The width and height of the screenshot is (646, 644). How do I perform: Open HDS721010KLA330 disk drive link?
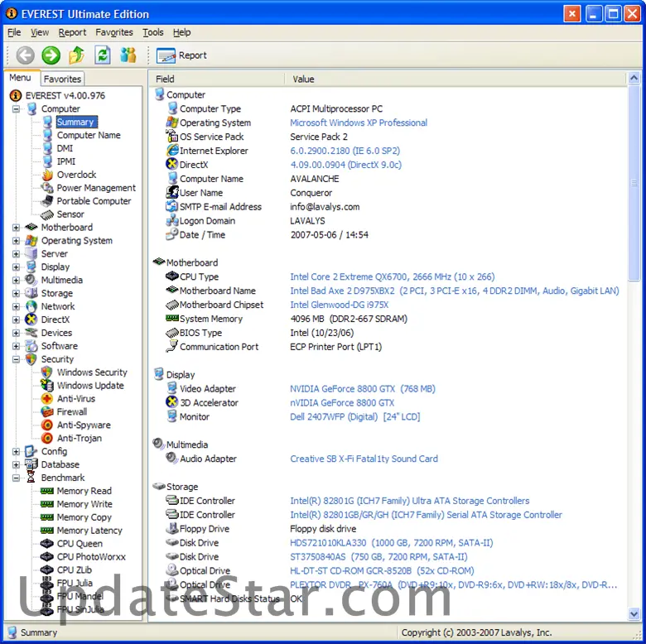click(392, 543)
